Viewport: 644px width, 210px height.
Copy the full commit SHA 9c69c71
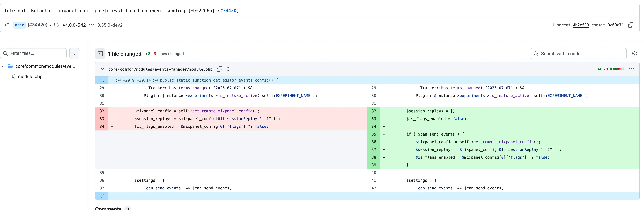click(x=631, y=25)
